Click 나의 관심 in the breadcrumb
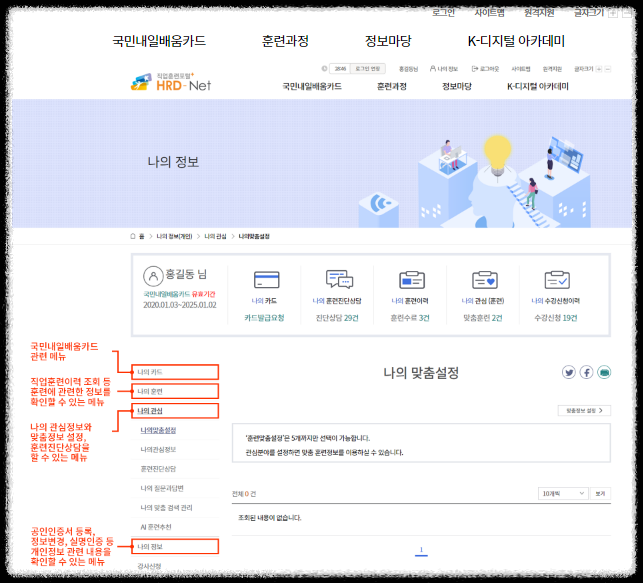 click(215, 236)
